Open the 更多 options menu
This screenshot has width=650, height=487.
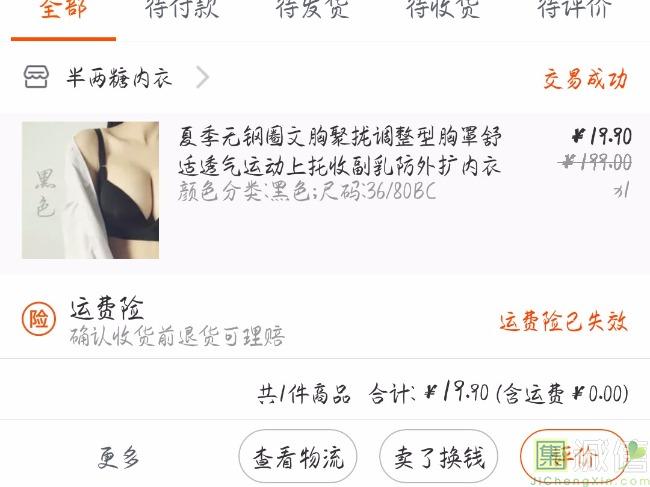(x=118, y=458)
